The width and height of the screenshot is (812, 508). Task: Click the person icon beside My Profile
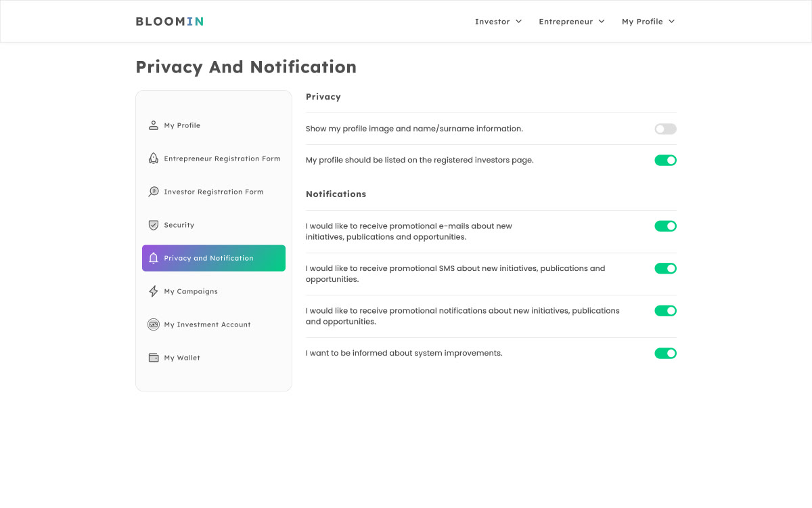pos(154,125)
